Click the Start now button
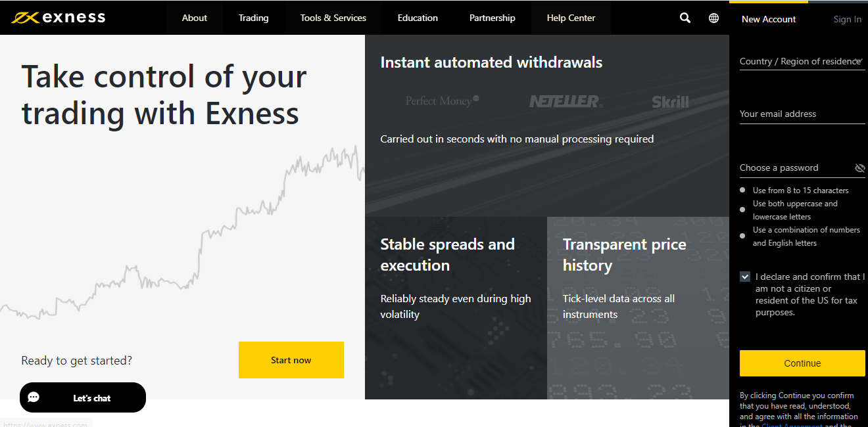The image size is (868, 427). [291, 360]
